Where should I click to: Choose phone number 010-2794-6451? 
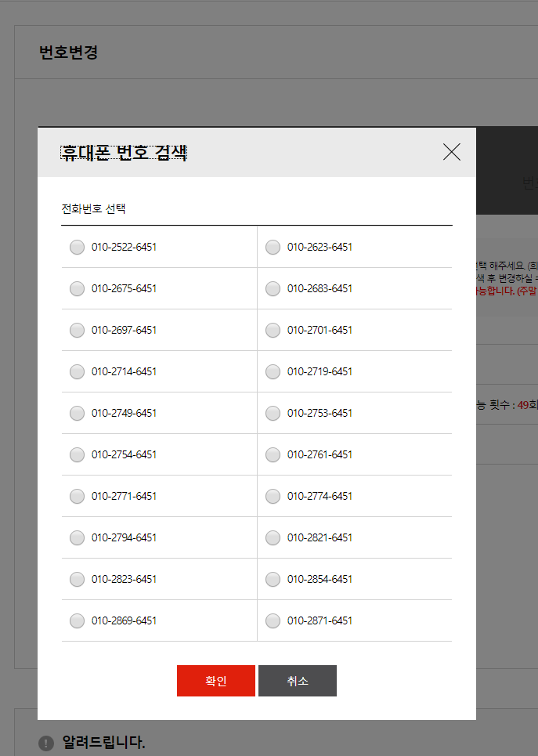(x=78, y=538)
